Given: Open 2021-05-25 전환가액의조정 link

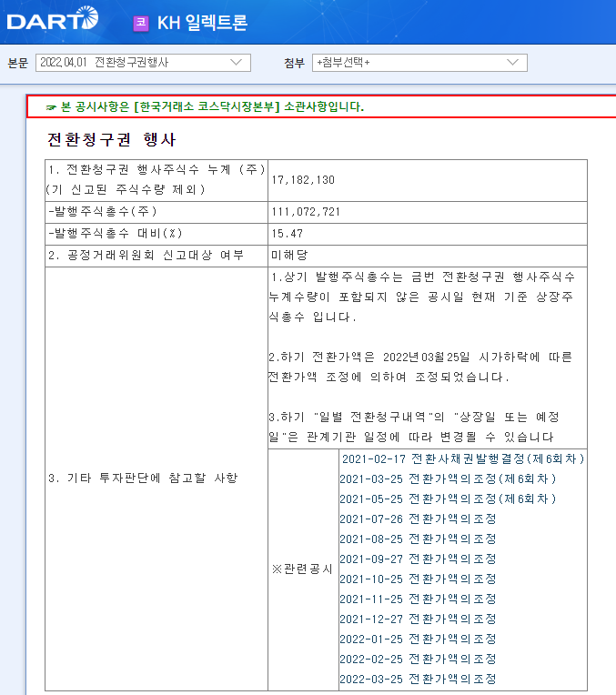Looking at the screenshot, I should (448, 499).
